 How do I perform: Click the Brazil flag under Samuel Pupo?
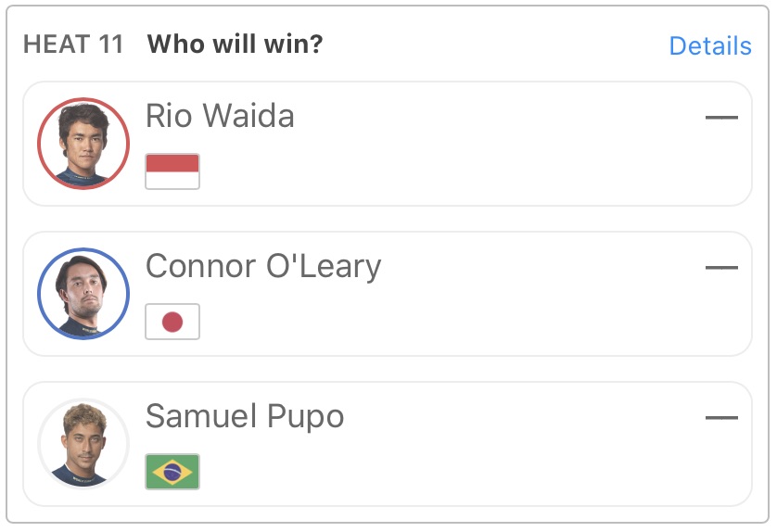click(x=172, y=472)
